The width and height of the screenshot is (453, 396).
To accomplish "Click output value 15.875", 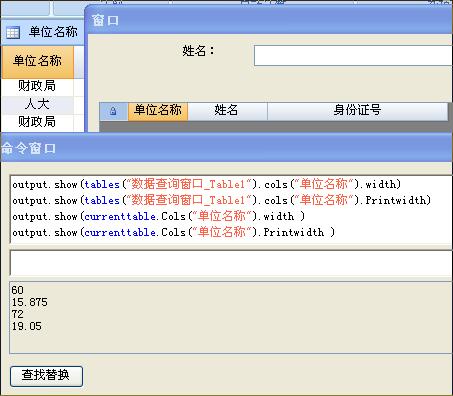I will (30, 302).
